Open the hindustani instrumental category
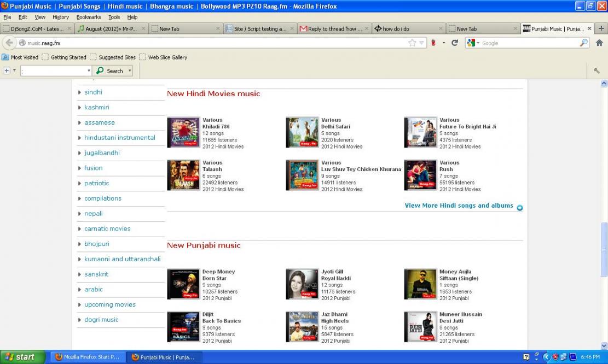 (x=120, y=138)
